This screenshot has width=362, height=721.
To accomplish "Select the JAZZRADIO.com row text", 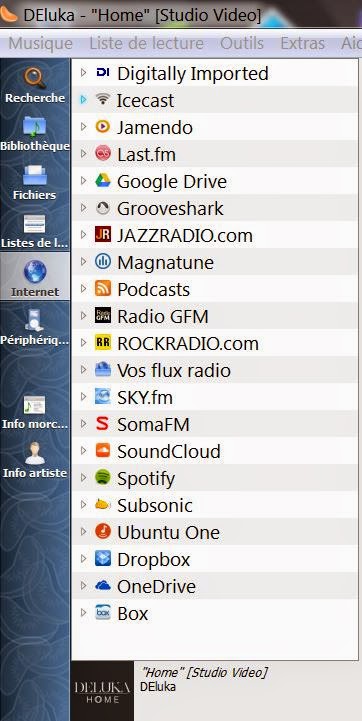I will coord(185,235).
